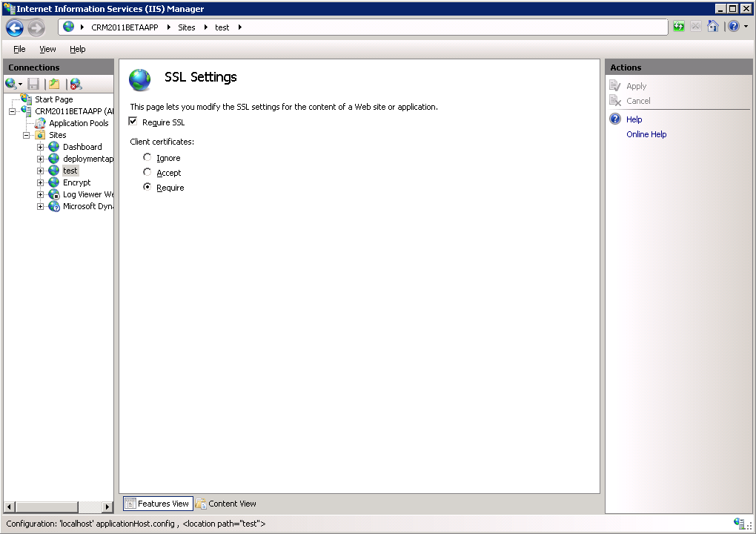Click Apply in the Actions pane
The image size is (756, 534).
tap(634, 85)
